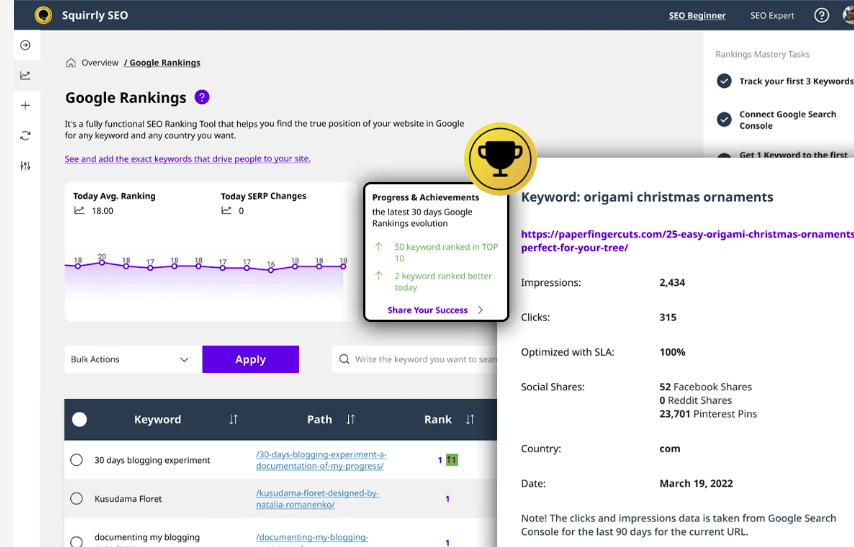Sort the table by Path column arrows
Image resolution: width=854 pixels, height=547 pixels.
click(x=350, y=420)
